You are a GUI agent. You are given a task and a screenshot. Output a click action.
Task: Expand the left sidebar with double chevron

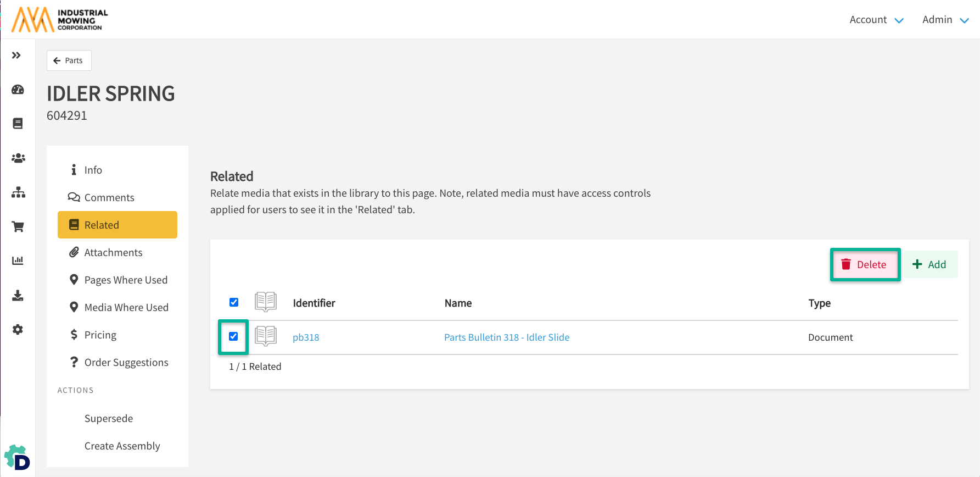point(16,56)
